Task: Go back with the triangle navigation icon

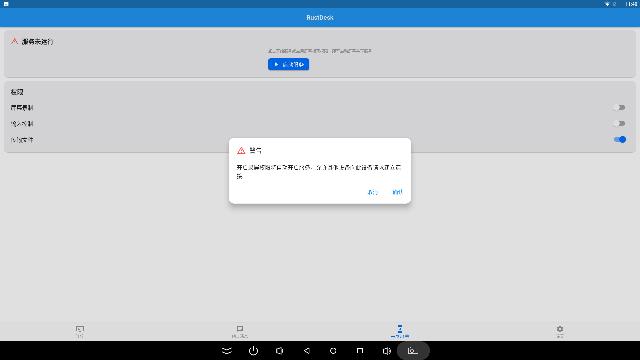Action: [x=307, y=351]
